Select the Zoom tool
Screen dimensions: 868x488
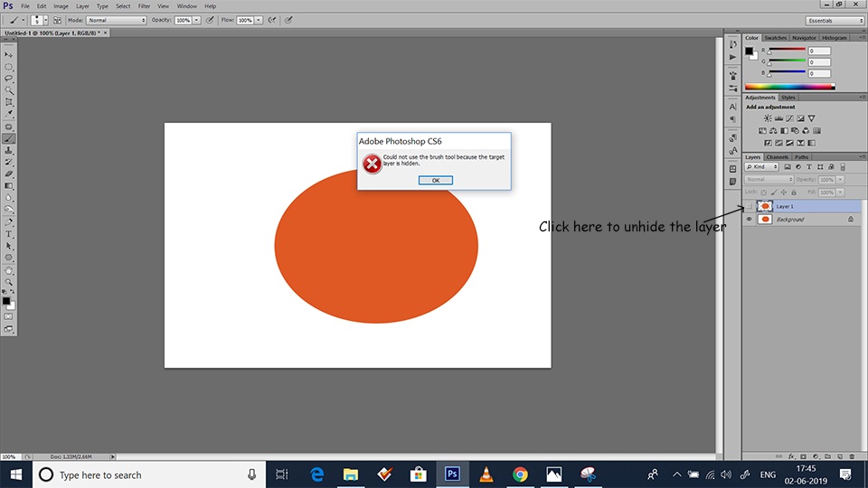[8, 282]
